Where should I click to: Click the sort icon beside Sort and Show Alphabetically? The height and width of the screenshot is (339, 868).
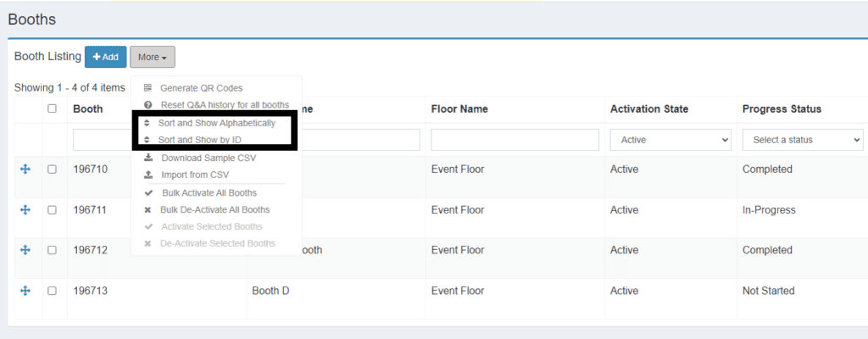point(147,123)
